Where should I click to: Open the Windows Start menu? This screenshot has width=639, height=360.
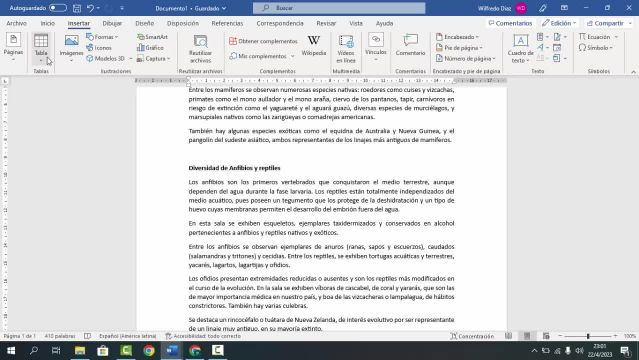point(11,350)
